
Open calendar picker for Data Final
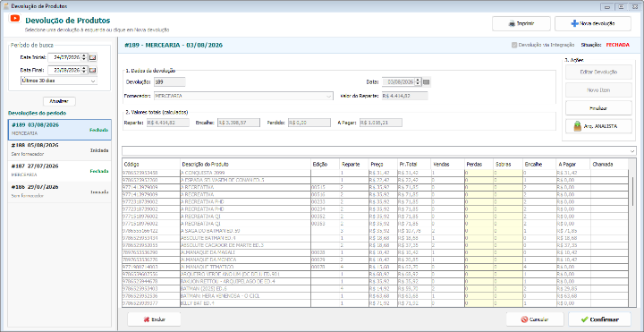pos(93,70)
